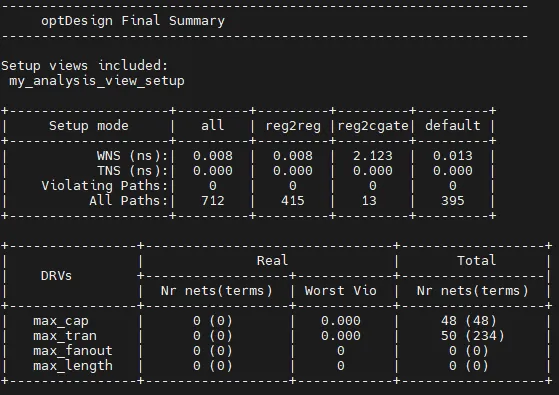Click the "Setup mode" table header

89,125
